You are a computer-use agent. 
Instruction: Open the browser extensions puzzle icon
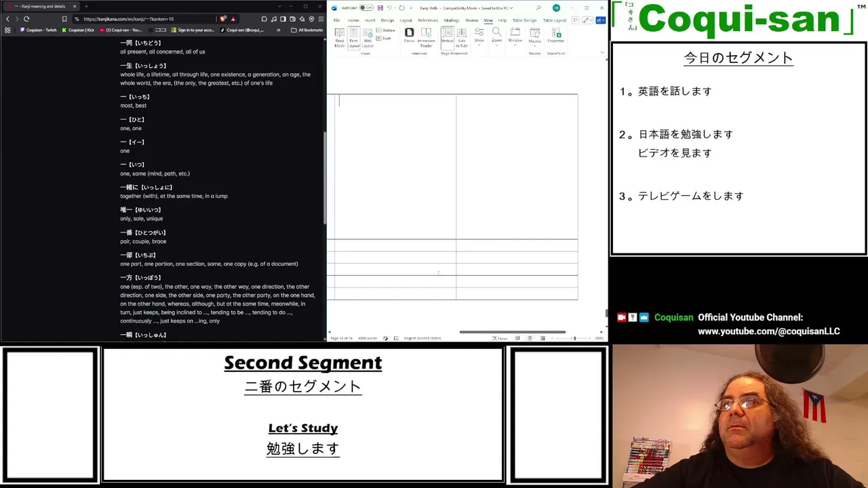264,19
